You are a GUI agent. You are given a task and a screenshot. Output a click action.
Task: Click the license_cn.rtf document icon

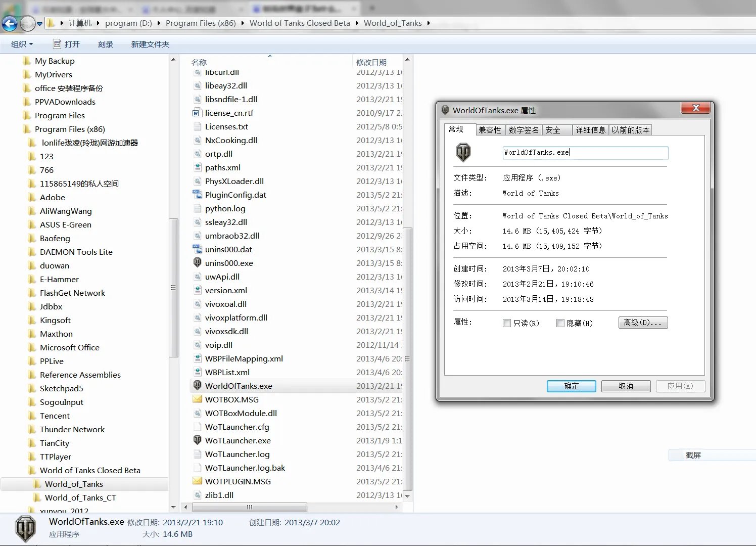point(197,113)
